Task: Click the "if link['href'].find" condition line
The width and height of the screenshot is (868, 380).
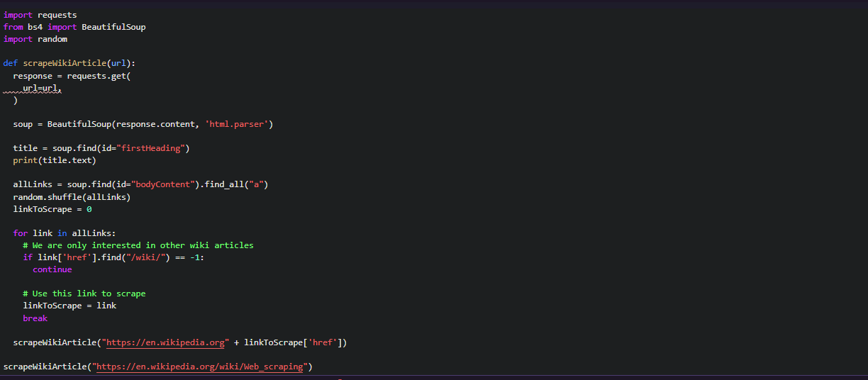Action: pyautogui.click(x=113, y=257)
